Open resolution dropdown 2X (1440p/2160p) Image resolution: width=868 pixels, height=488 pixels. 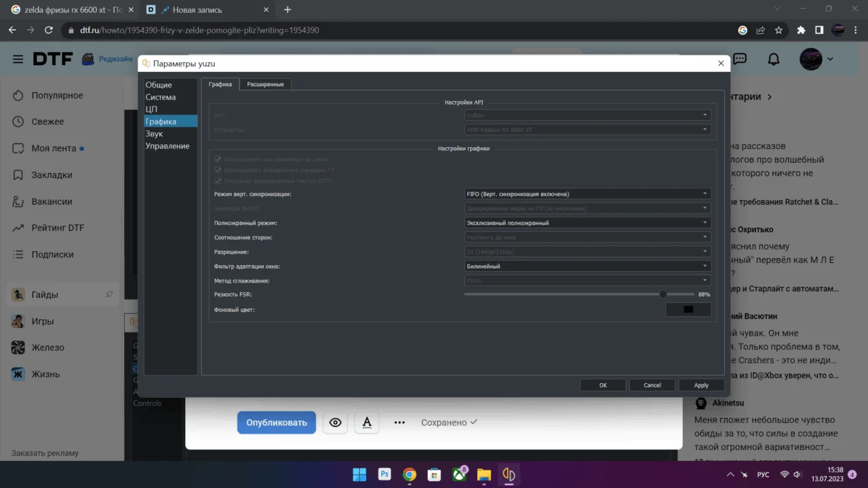[x=587, y=252]
